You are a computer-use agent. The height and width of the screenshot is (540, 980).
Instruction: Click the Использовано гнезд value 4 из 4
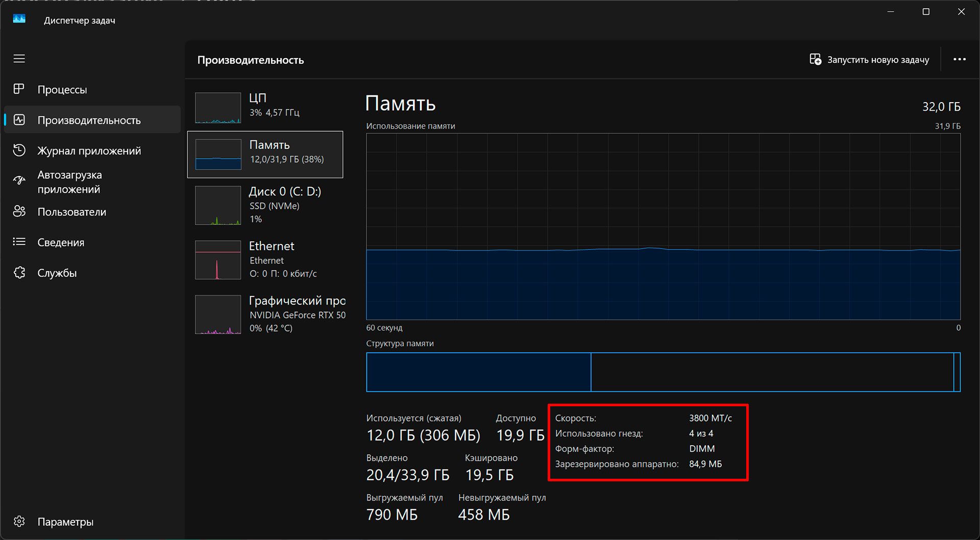701,433
